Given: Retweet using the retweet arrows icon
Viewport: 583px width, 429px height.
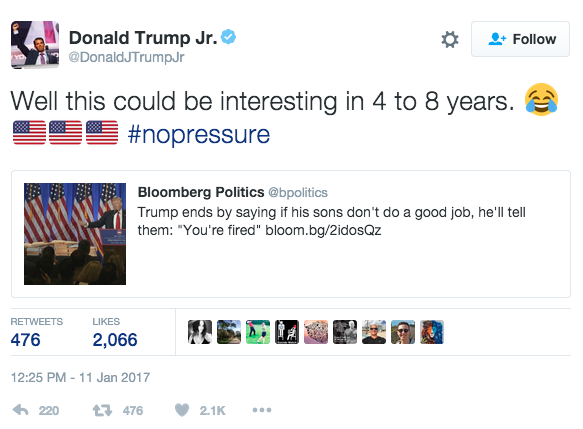Looking at the screenshot, I should [x=102, y=410].
